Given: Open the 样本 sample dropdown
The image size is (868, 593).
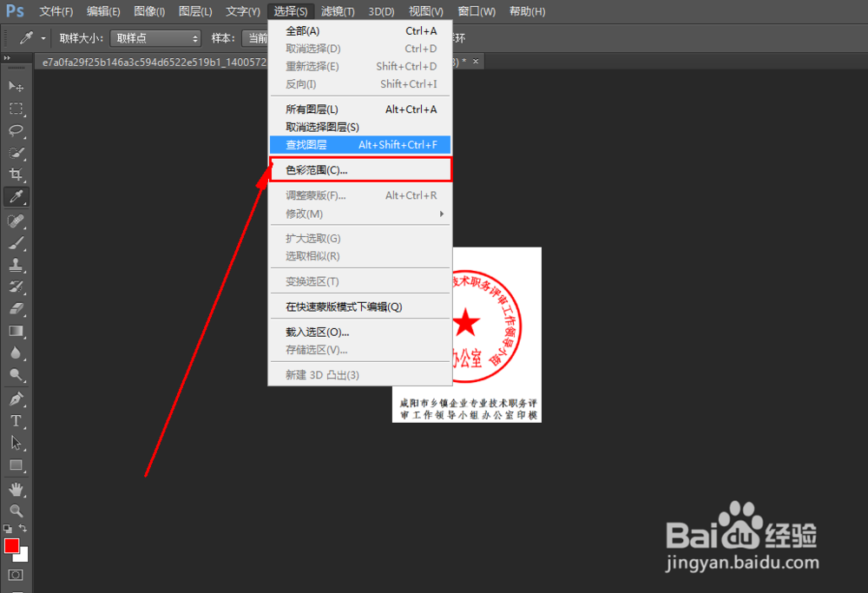Looking at the screenshot, I should click(x=255, y=38).
